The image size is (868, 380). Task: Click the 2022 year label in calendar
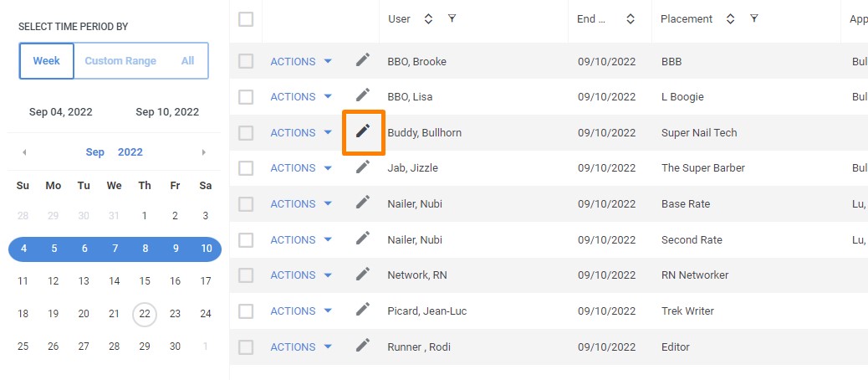coord(130,152)
